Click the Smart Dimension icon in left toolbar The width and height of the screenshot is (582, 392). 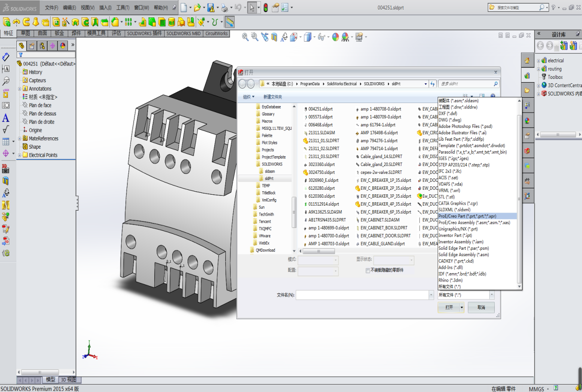tap(5, 57)
